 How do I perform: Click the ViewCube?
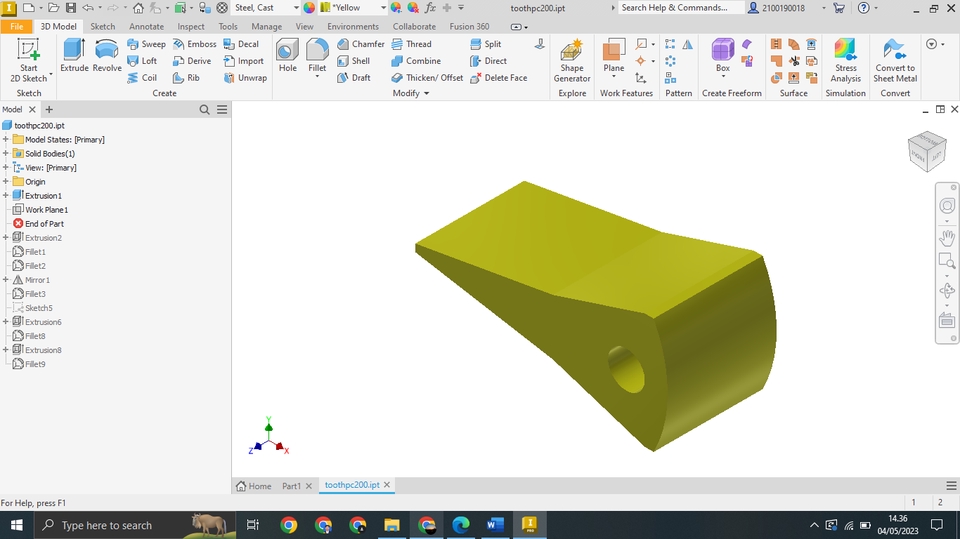[x=927, y=151]
